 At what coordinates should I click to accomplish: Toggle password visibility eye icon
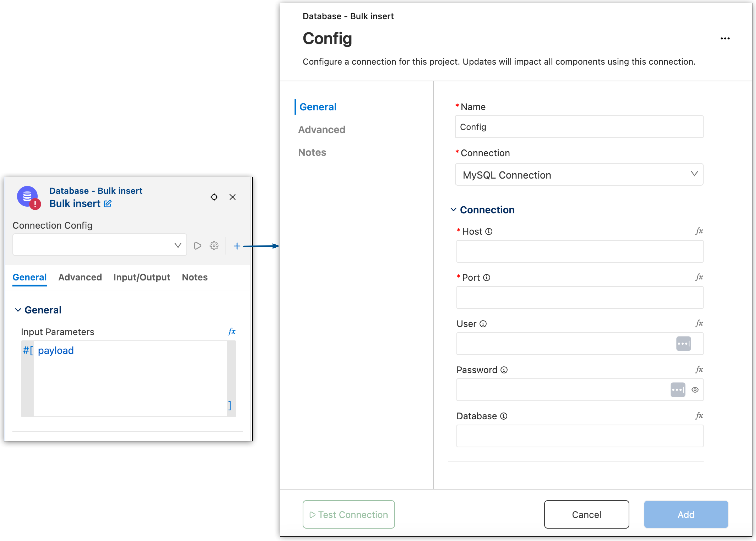[x=695, y=390]
